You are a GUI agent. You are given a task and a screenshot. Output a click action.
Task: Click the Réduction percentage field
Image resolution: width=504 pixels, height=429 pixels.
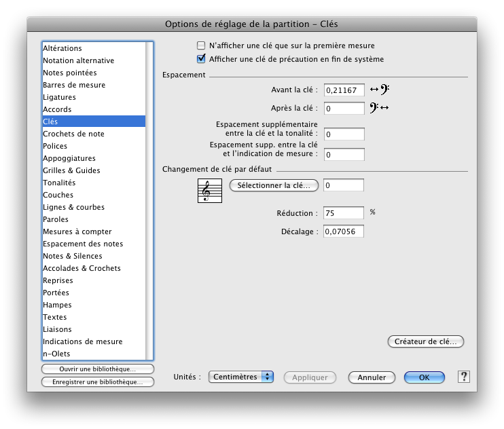(343, 213)
